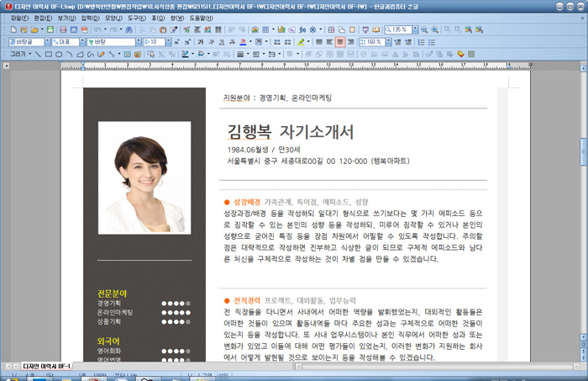Insert a text box from drawing toolbar
588x381 pixels.
(x=128, y=54)
